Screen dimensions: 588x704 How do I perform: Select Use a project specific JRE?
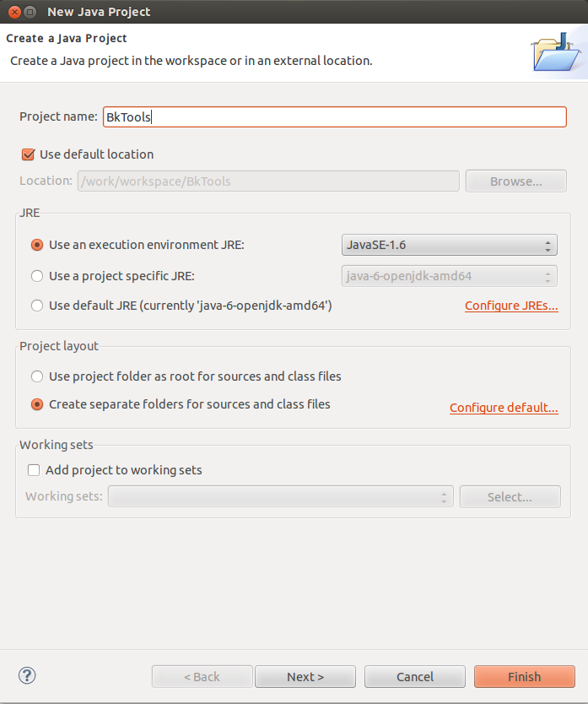[x=37, y=276]
